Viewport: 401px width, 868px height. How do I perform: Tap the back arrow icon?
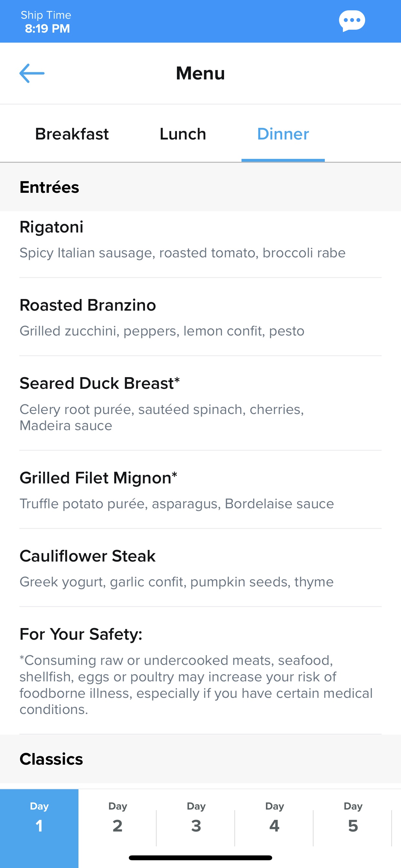32,73
